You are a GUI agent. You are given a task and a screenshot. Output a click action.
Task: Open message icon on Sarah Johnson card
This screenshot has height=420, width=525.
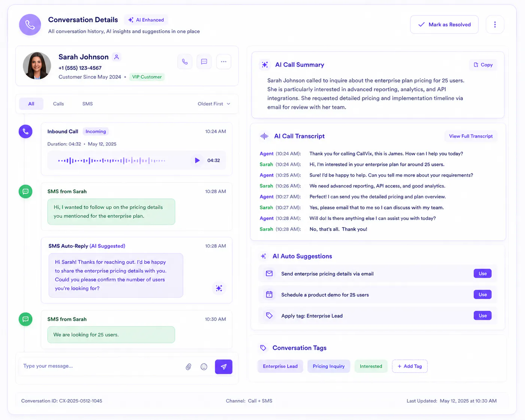tap(204, 62)
